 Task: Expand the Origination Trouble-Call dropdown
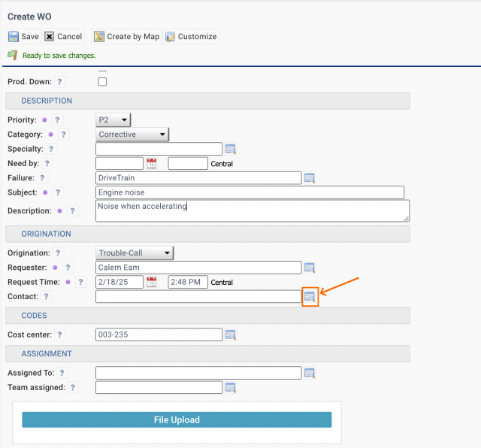click(x=135, y=253)
